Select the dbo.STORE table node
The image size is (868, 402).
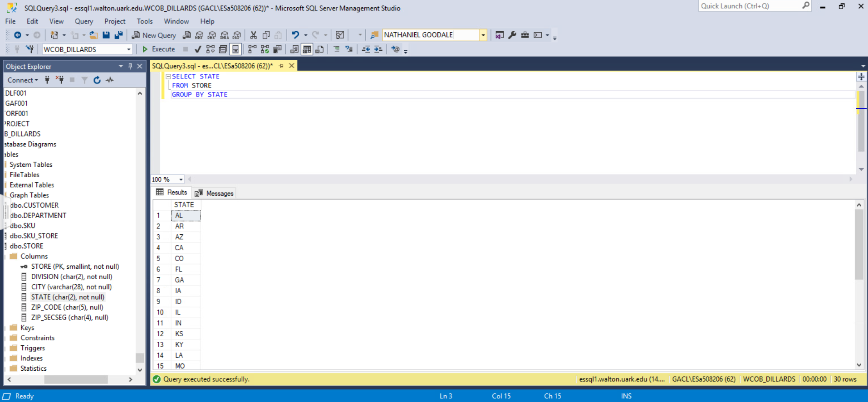tap(26, 246)
